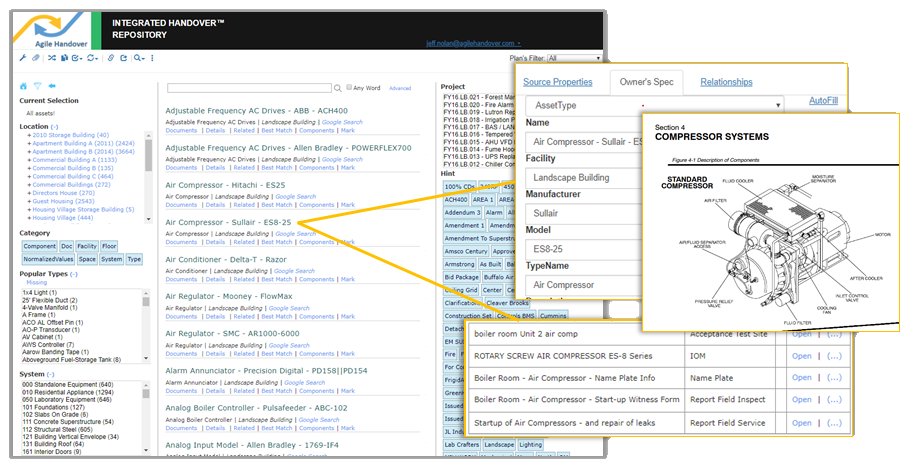Click the Agile Handover logo
This screenshot has width=909, height=468.
click(53, 31)
